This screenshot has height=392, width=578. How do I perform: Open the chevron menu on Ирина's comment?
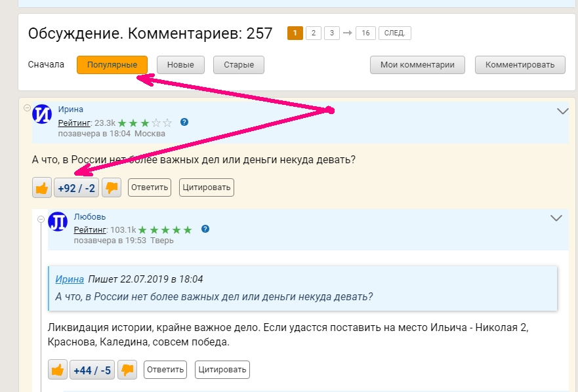562,111
